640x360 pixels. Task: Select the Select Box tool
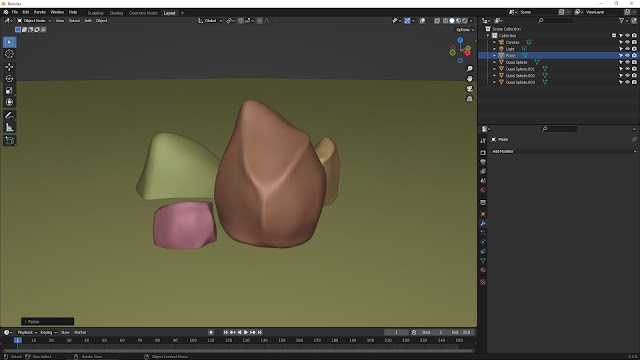9,42
